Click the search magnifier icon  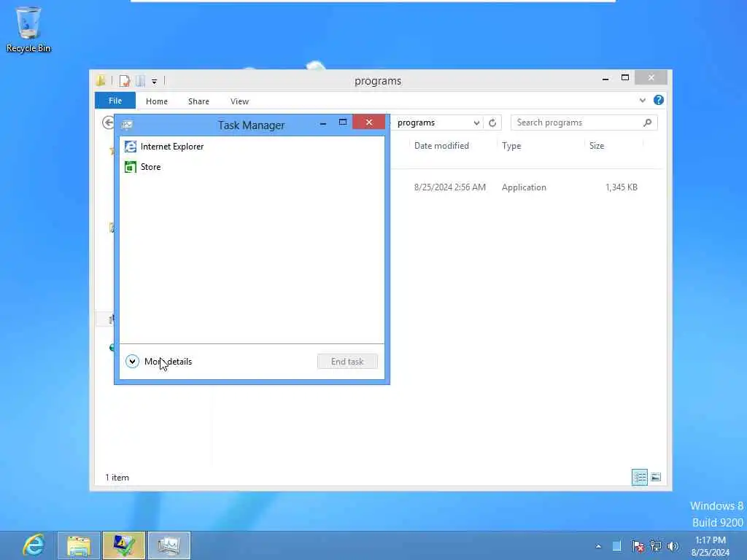[x=648, y=122]
